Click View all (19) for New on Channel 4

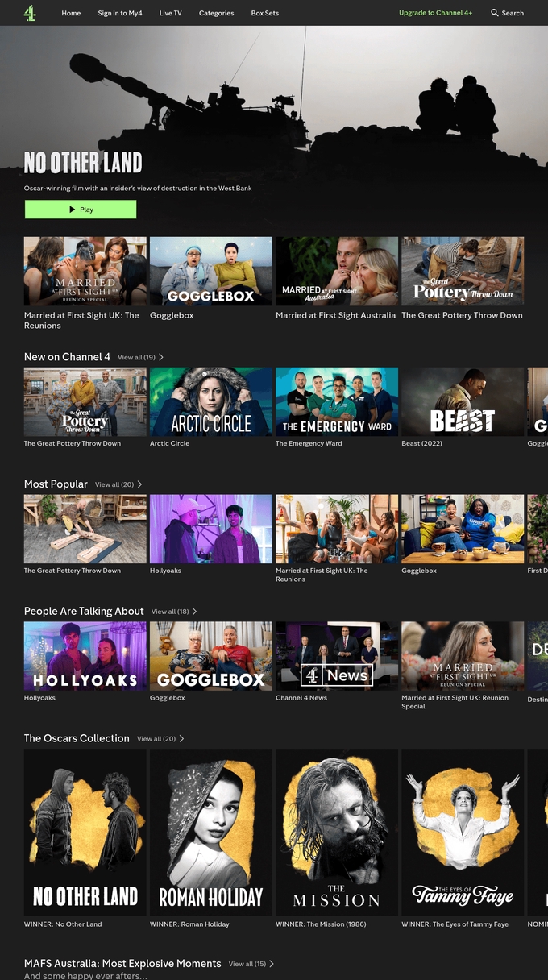click(136, 357)
